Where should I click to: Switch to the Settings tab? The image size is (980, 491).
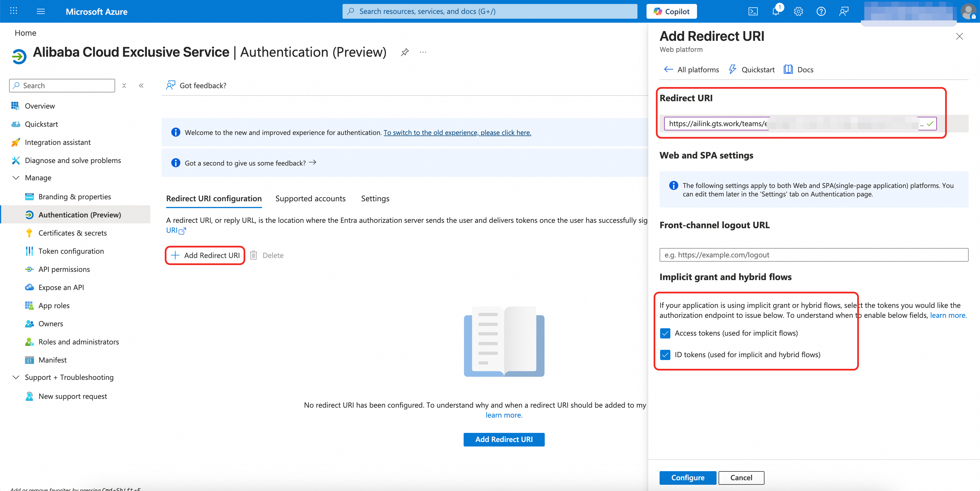point(375,198)
